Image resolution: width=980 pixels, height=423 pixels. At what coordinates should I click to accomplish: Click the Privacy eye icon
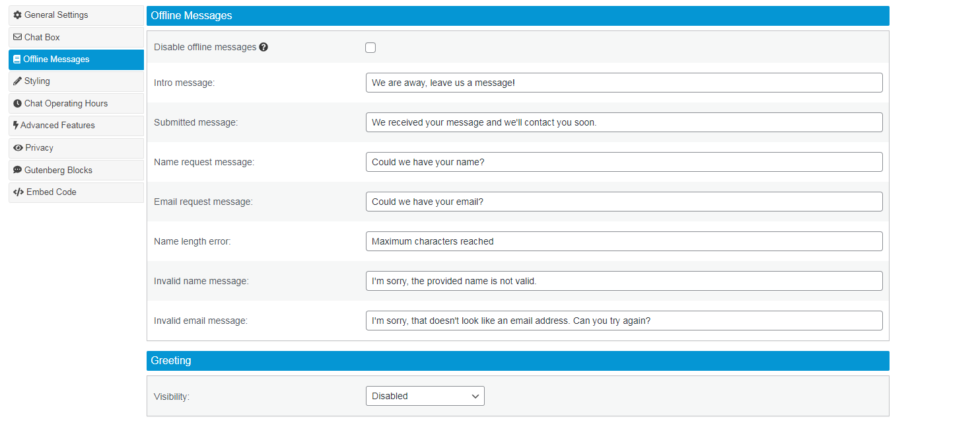click(x=18, y=148)
